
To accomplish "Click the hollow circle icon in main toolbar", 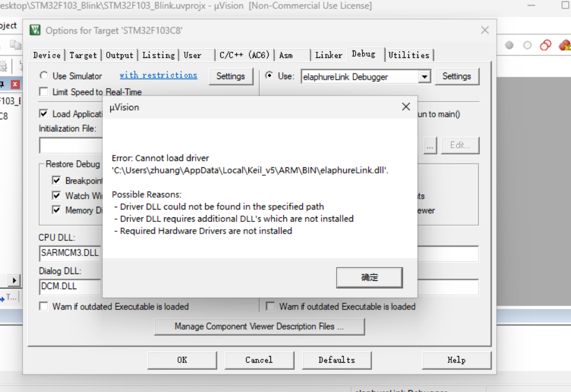I will pyautogui.click(x=527, y=45).
